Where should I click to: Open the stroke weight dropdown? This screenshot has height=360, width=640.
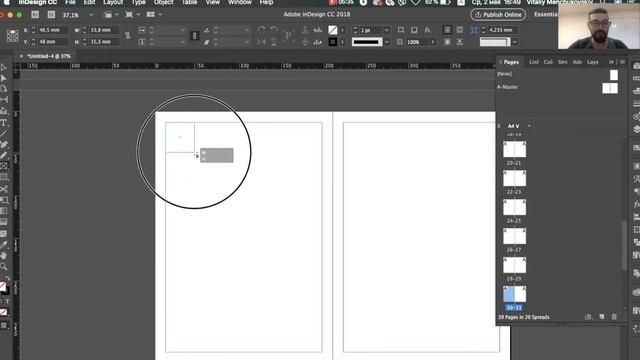[386, 30]
